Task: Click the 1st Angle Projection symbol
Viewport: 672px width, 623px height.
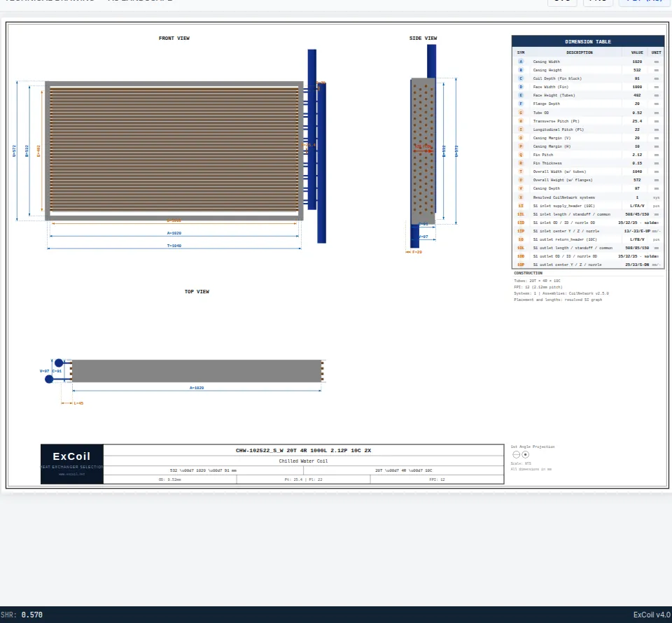Action: pos(521,454)
